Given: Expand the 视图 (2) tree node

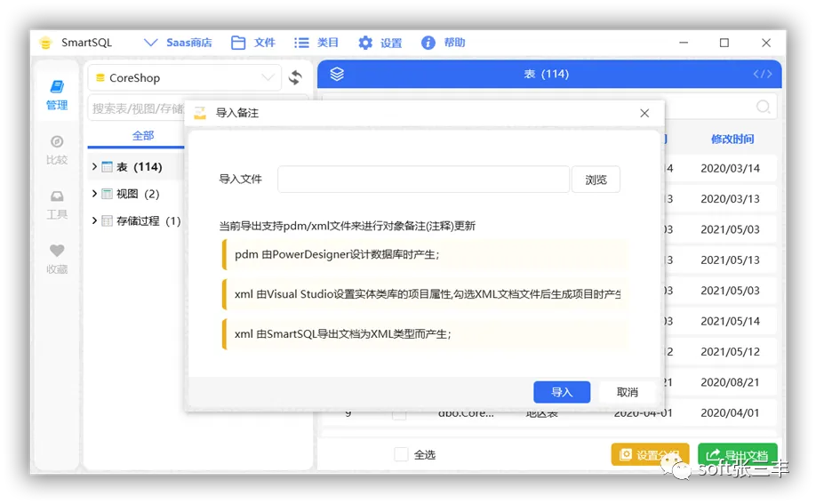Looking at the screenshot, I should pos(94,194).
